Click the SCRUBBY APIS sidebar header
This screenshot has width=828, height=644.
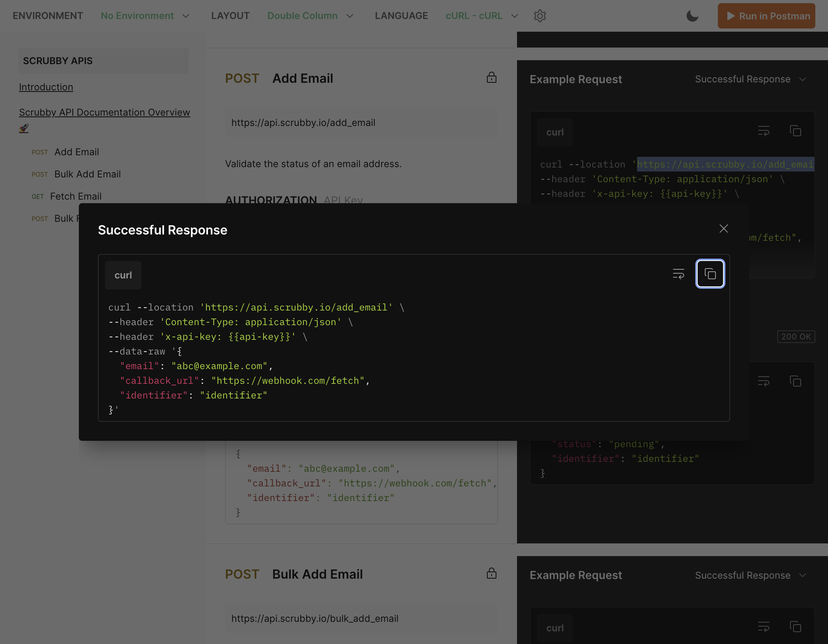coord(103,61)
